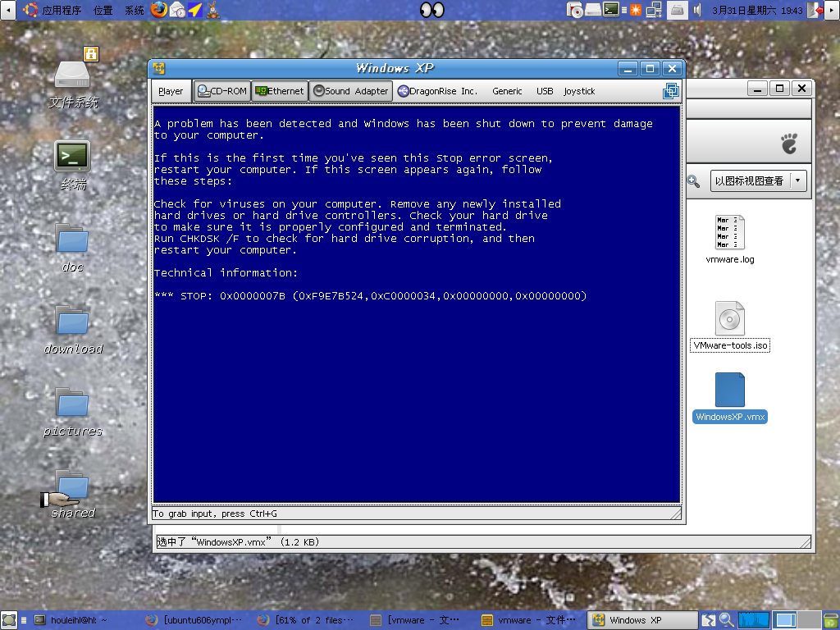Click the search magnifier in bottom panel

727,620
